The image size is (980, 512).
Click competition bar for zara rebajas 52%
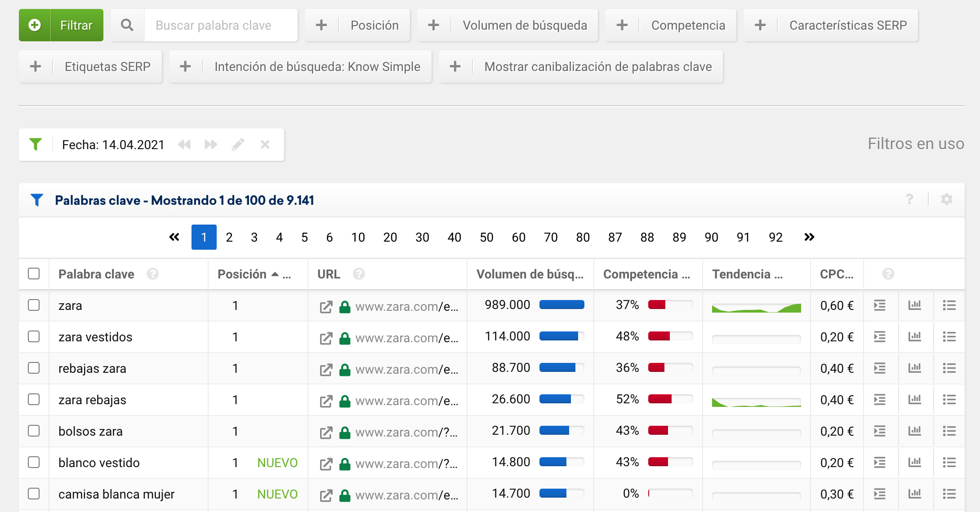[670, 399]
